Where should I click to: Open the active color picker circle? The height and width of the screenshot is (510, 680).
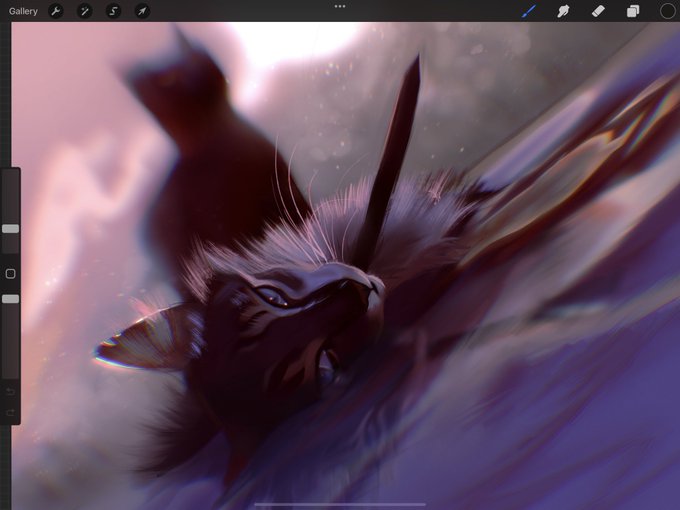pos(667,11)
